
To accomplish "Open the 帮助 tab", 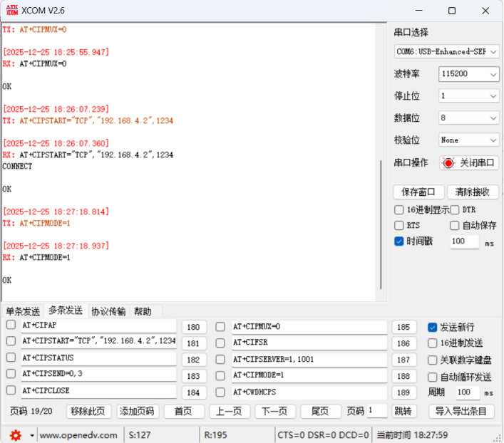I will (143, 311).
